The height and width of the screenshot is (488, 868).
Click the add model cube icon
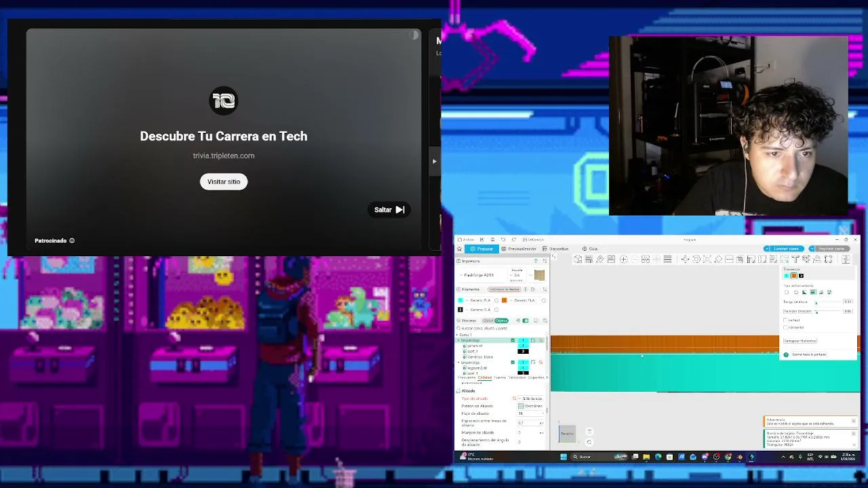[578, 259]
